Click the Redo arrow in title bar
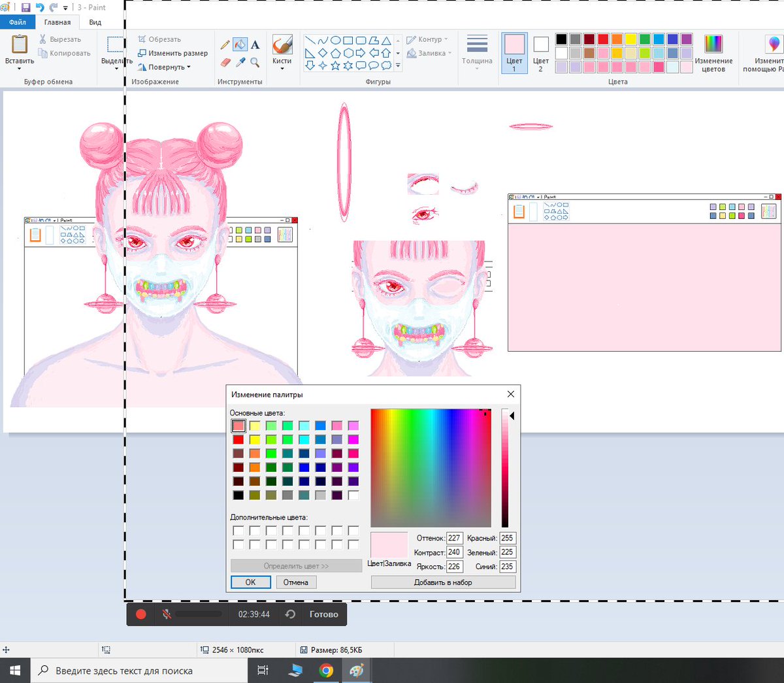 [x=54, y=8]
